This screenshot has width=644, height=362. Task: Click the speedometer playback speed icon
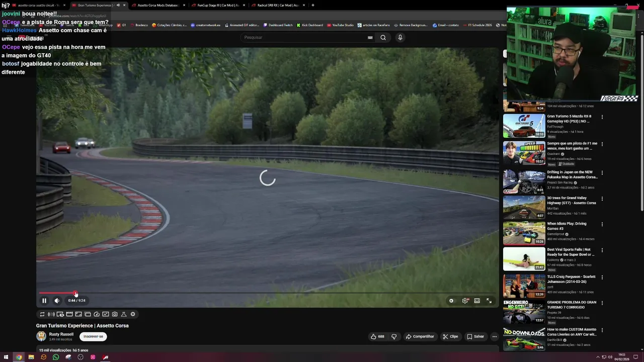97,314
